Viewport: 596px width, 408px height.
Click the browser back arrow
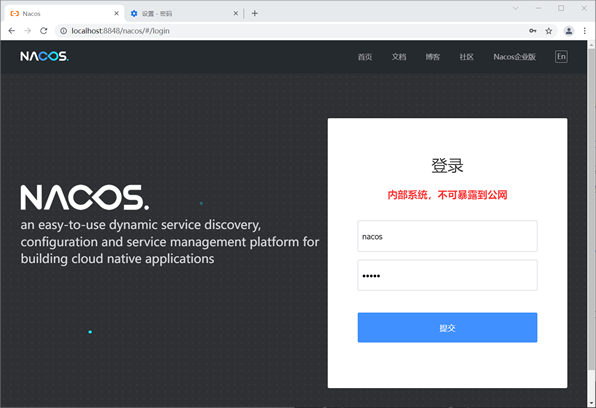12,31
